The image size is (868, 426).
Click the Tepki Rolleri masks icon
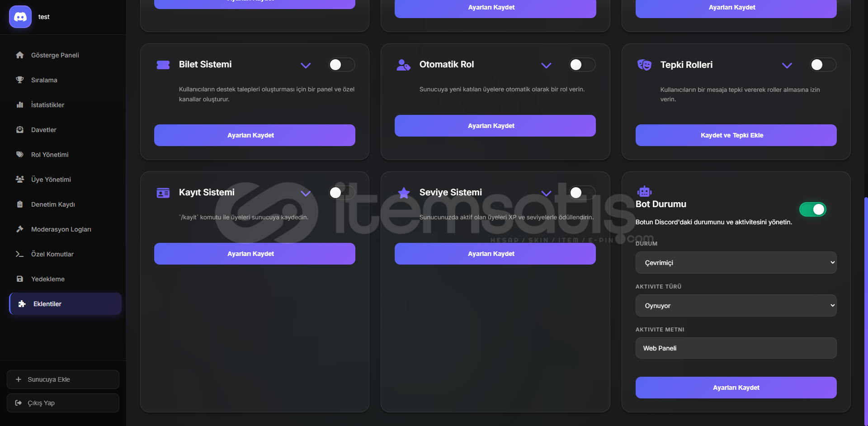(644, 65)
